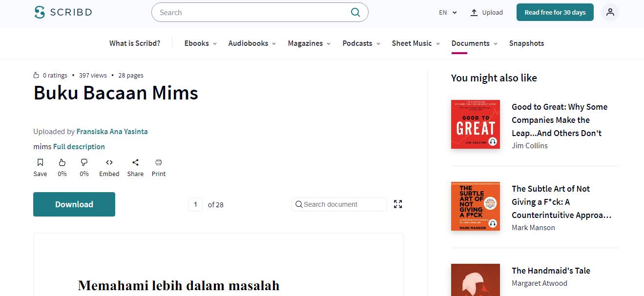This screenshot has width=644, height=296.
Task: Open uploader profile Fransiska Ana Yasinta
Action: [112, 131]
